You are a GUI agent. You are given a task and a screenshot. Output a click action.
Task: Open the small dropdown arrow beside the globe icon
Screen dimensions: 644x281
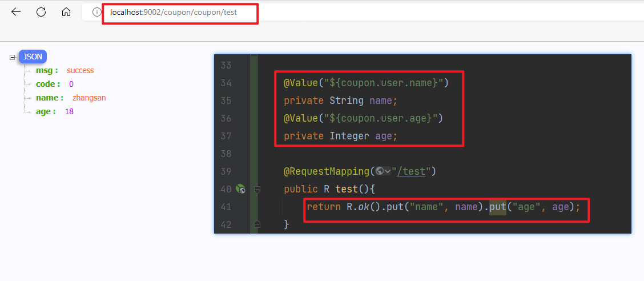[388, 171]
